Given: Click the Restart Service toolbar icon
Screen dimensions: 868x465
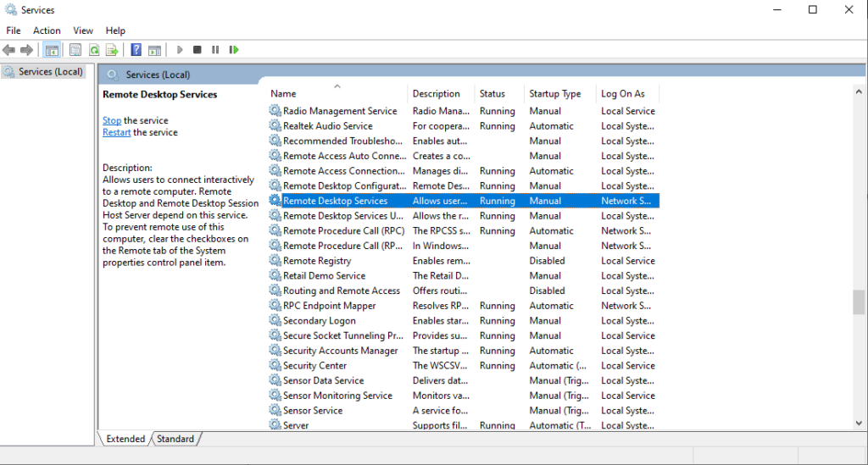Looking at the screenshot, I should pyautogui.click(x=233, y=50).
